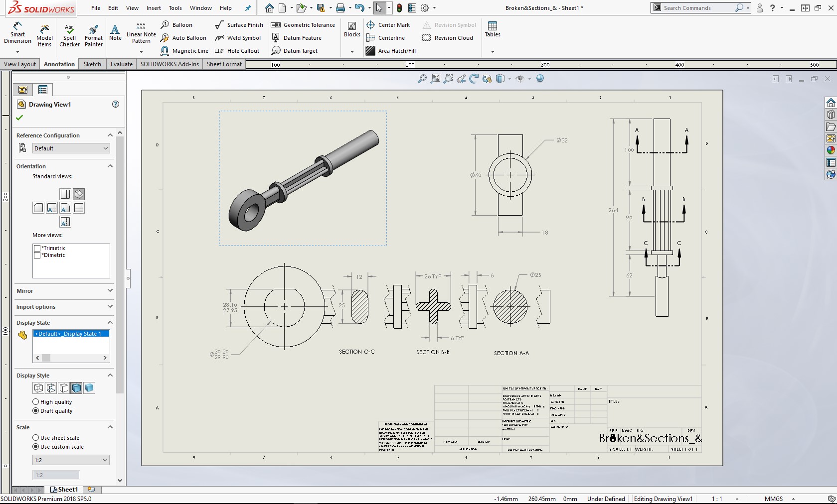Select the Smart Dimension tool

[x=17, y=33]
